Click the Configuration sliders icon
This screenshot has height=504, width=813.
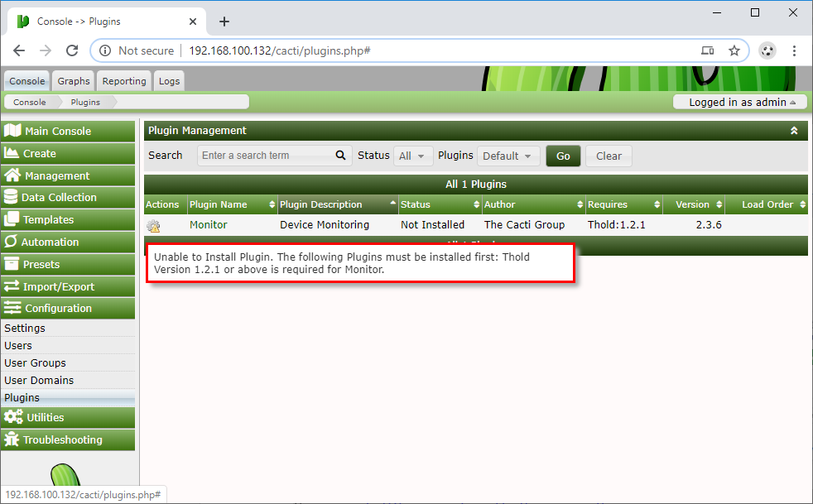coord(12,308)
